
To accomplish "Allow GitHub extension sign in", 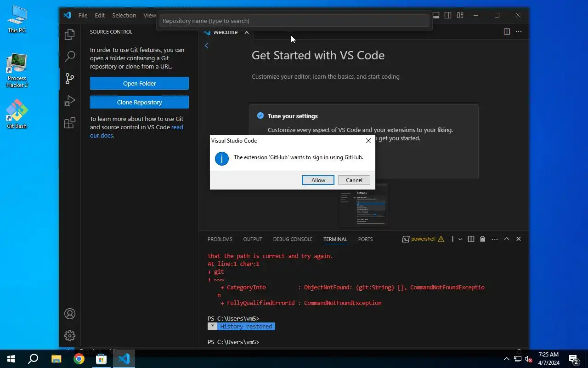I will click(318, 180).
